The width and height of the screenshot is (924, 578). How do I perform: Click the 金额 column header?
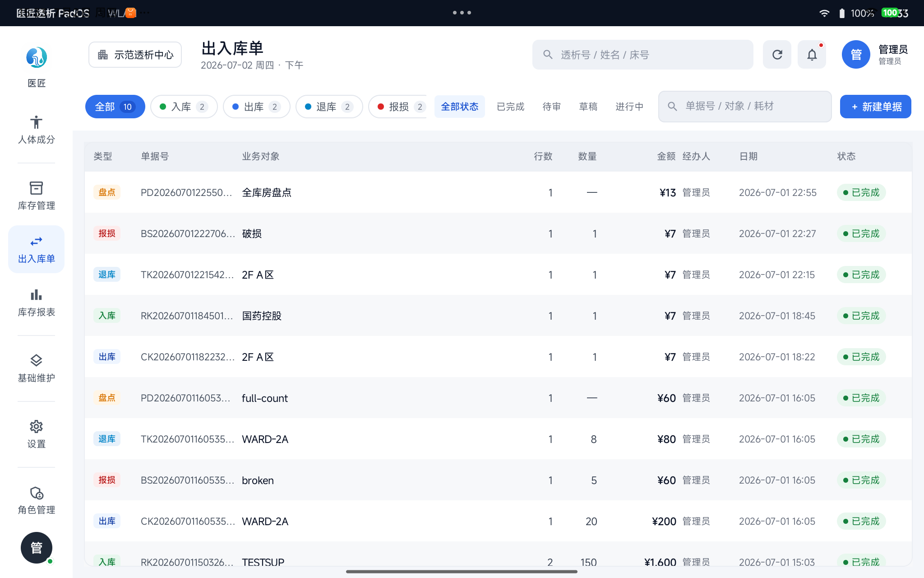666,156
